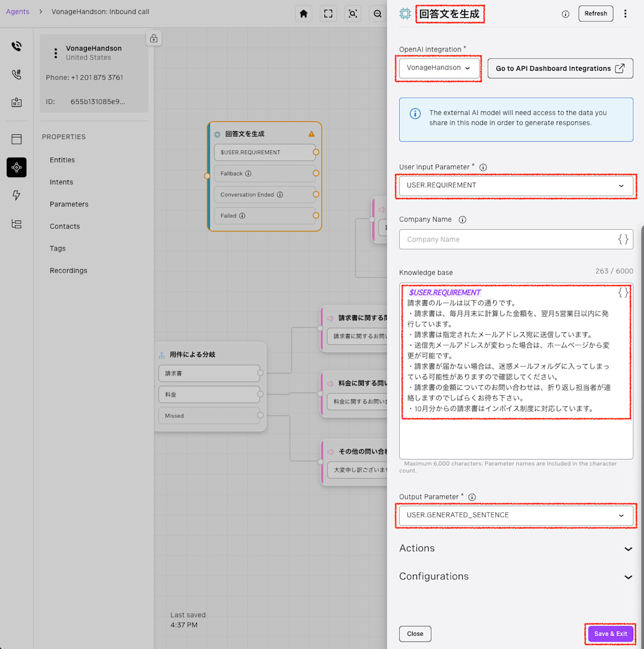Image resolution: width=644 pixels, height=649 pixels.
Task: Click the zoom out toolbar icon
Action: pyautogui.click(x=378, y=14)
